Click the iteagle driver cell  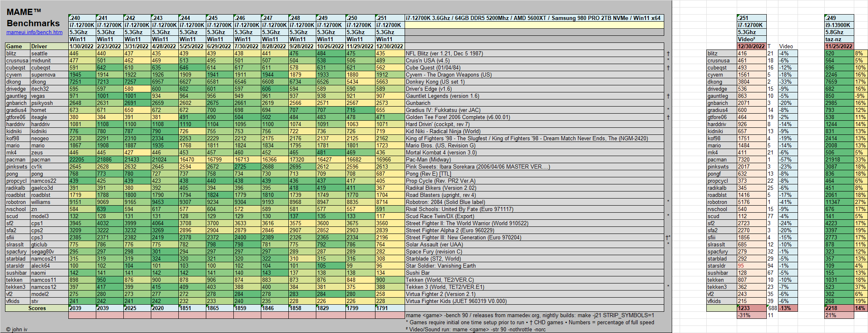(49, 117)
